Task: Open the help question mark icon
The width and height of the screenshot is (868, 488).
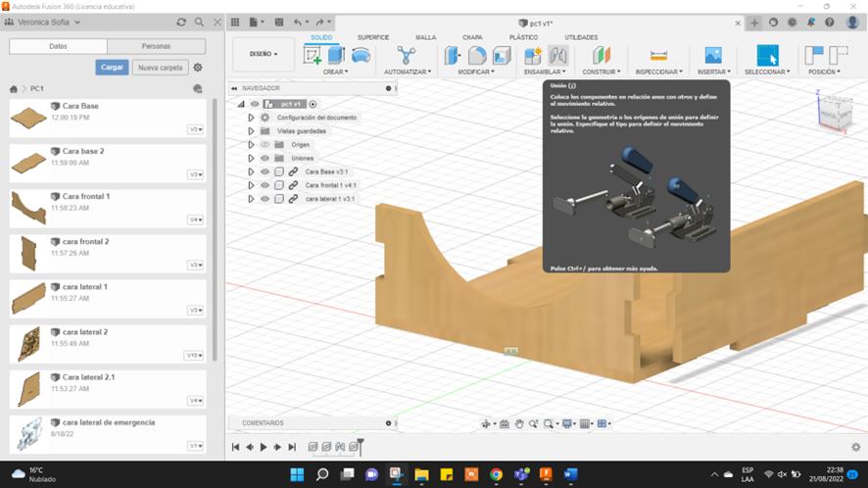Action: [x=829, y=23]
